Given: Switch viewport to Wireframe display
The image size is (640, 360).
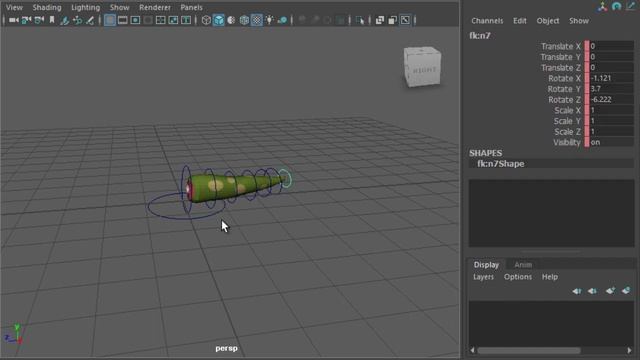Looking at the screenshot, I should pos(206,20).
